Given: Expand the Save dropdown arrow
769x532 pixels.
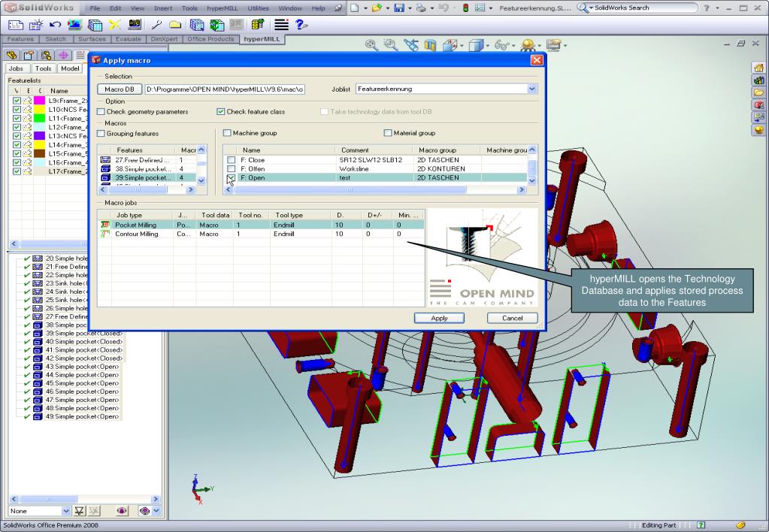Looking at the screenshot, I should tap(410, 8).
